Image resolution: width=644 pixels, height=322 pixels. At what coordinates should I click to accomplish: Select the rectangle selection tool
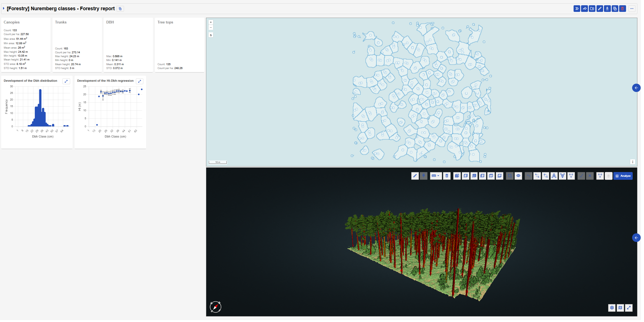tap(537, 176)
